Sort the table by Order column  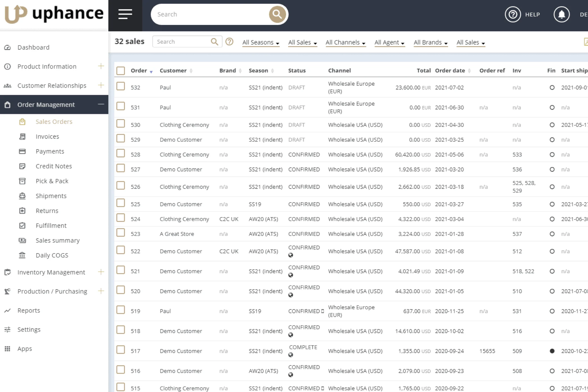point(141,71)
